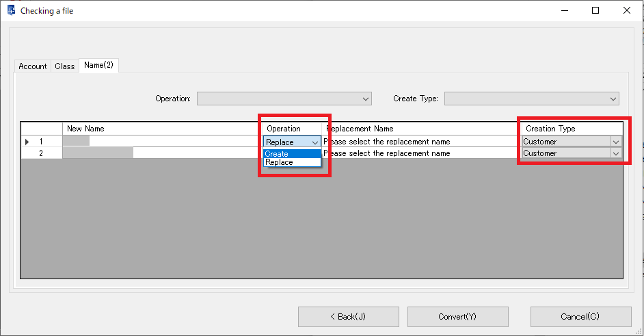Image resolution: width=644 pixels, height=336 pixels.
Task: Select the Name(2) tab
Action: (x=99, y=66)
